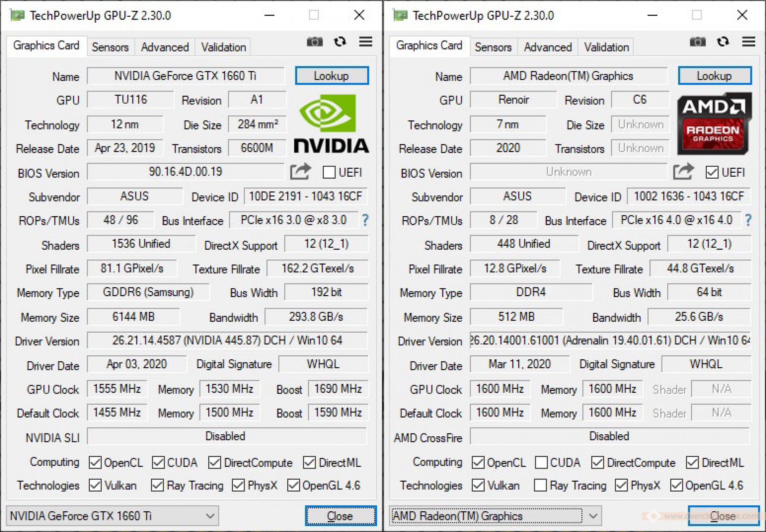Open Advanced tab in AMD window

pyautogui.click(x=547, y=47)
